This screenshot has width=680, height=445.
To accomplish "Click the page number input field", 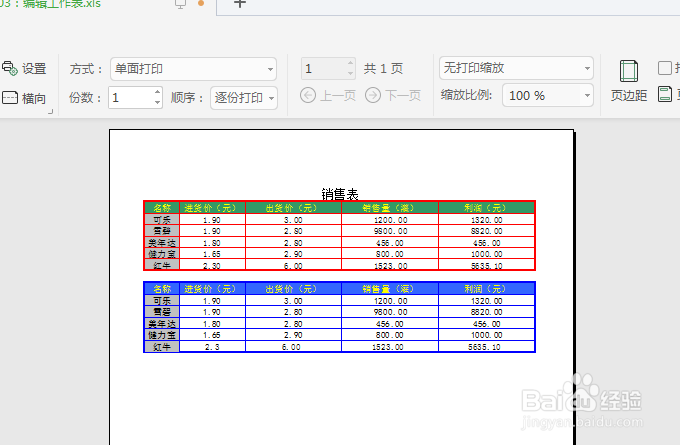I will click(324, 69).
